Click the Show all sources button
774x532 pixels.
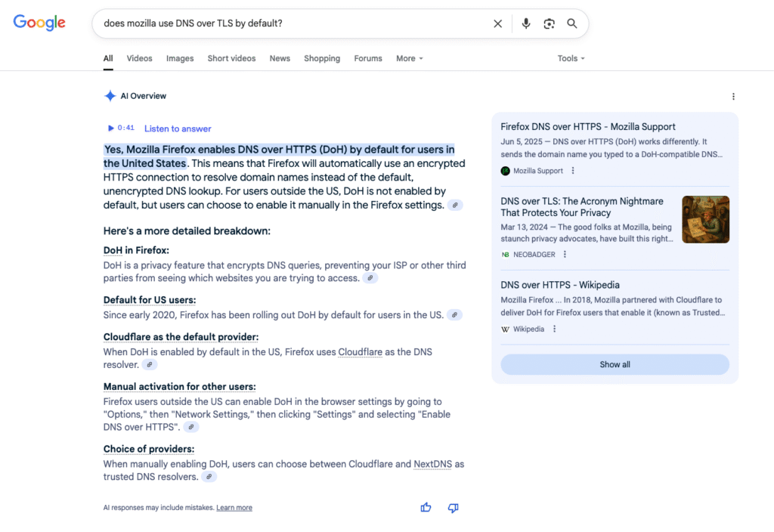coord(615,364)
